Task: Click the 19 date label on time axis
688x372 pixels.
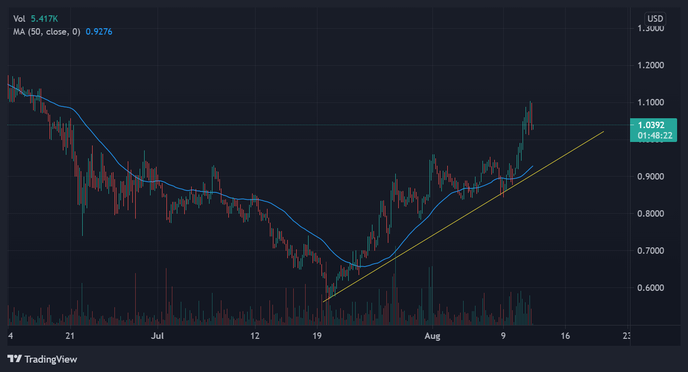Action: point(317,336)
